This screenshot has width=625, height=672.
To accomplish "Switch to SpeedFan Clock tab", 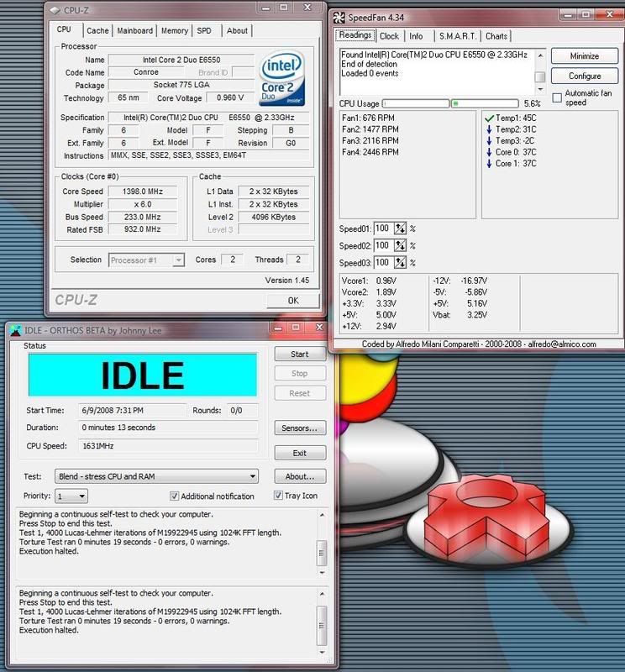I will 389,36.
